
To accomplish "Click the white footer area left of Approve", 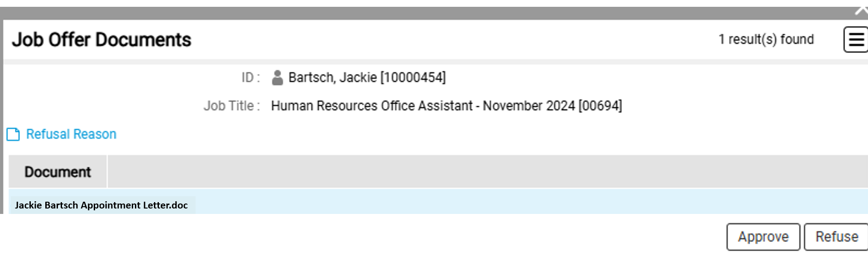I will pyautogui.click(x=362, y=237).
